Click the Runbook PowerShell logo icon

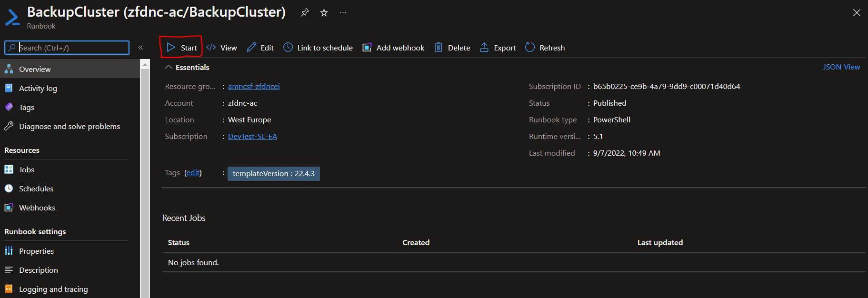coord(12,17)
